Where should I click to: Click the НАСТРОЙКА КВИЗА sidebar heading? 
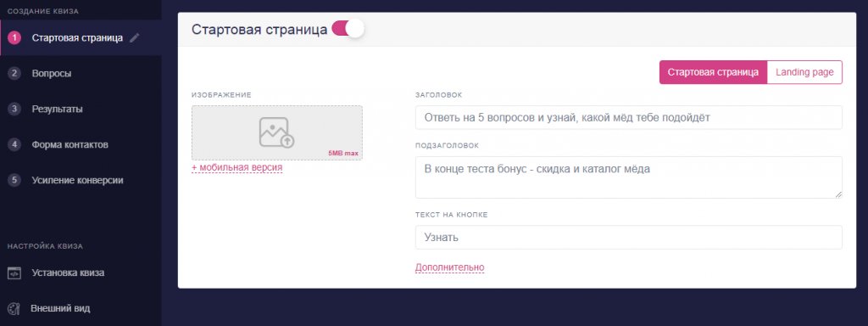pos(45,246)
